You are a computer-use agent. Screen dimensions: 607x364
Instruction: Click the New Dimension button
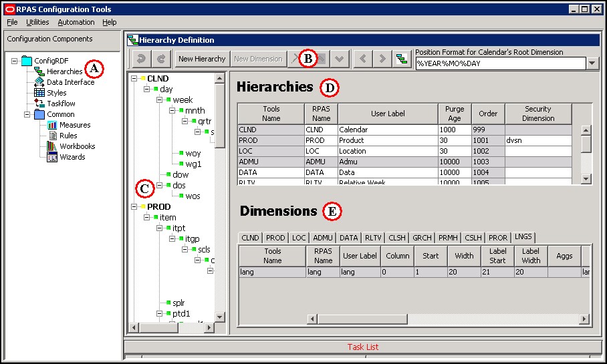[x=258, y=59]
